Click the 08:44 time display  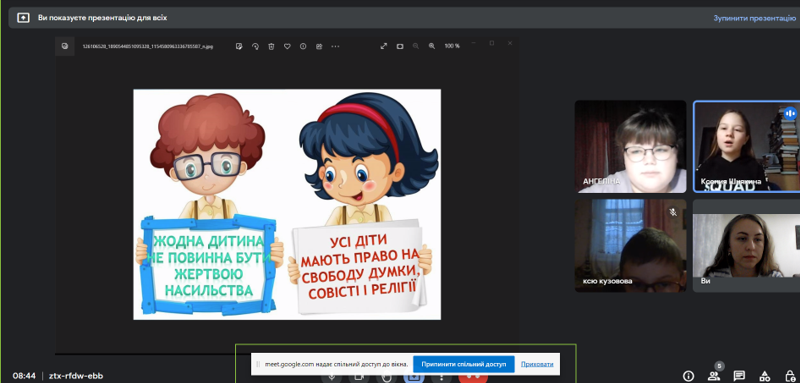click(x=24, y=376)
